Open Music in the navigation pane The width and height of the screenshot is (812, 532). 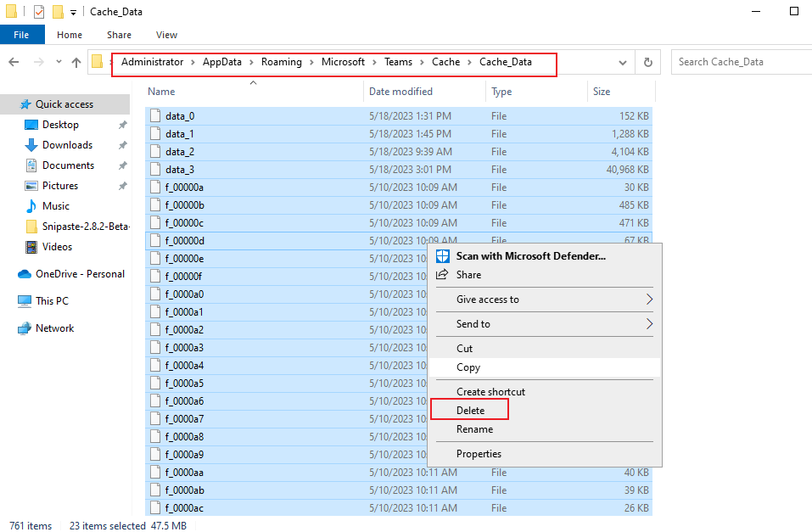[56, 206]
